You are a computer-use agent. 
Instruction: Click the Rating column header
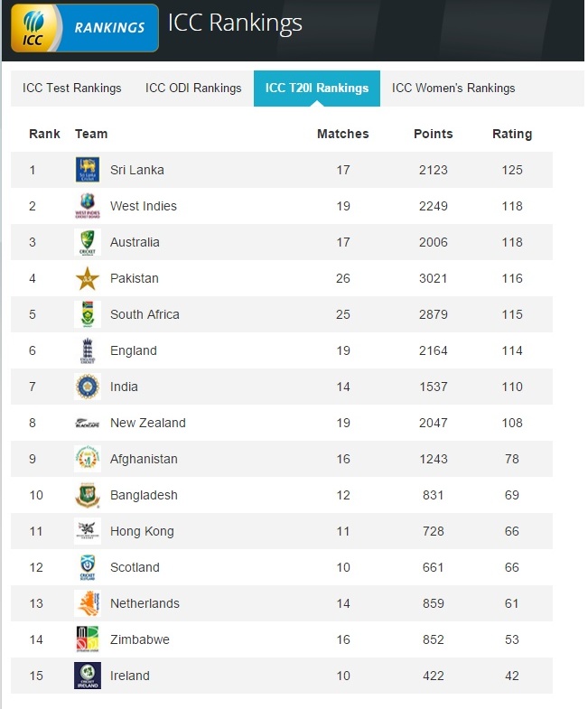tap(512, 134)
